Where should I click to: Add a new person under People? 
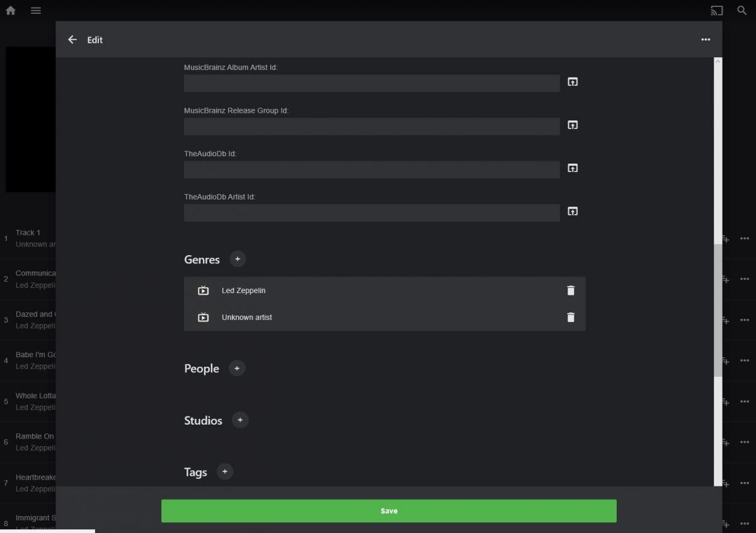click(x=237, y=369)
